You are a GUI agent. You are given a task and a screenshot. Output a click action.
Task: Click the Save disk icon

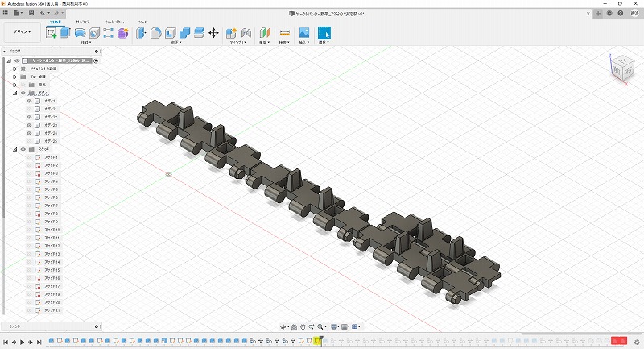30,14
